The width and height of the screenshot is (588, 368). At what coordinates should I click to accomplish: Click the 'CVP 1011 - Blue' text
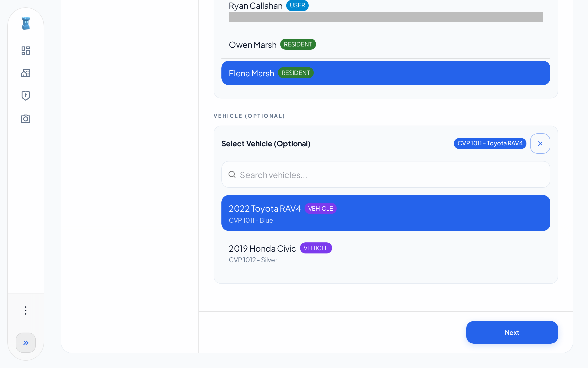tap(251, 220)
